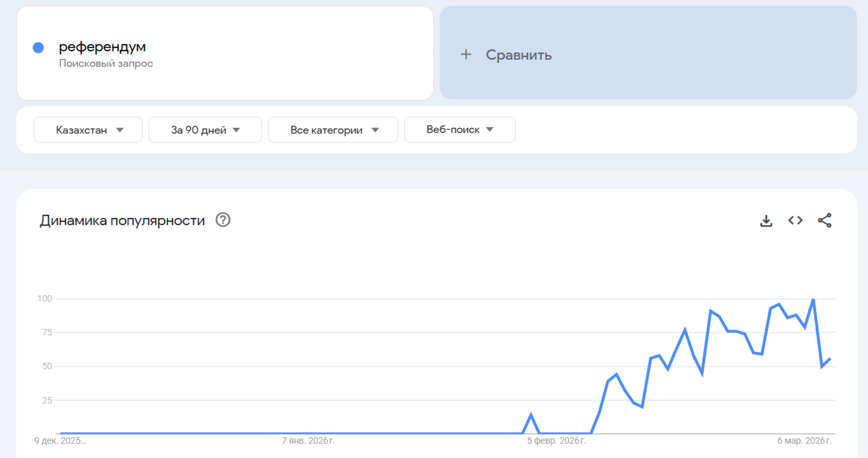Open the embed code icon
Screen dimensions: 868x458
click(795, 221)
